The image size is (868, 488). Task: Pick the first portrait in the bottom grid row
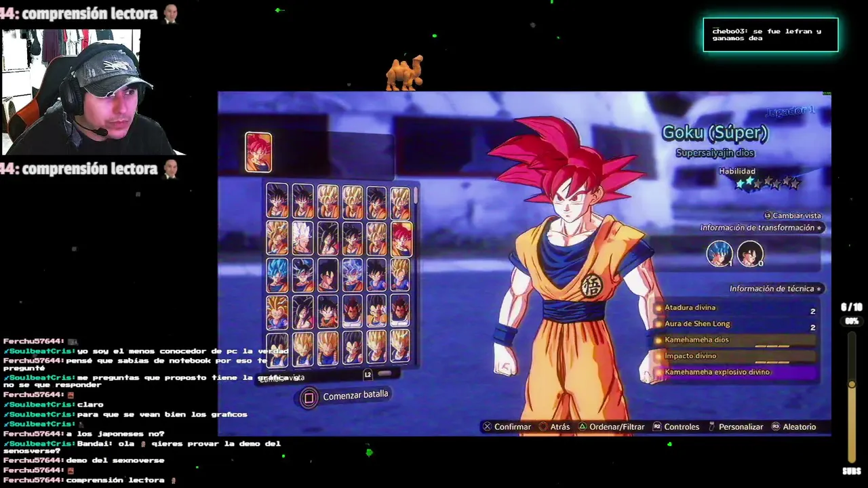(277, 348)
